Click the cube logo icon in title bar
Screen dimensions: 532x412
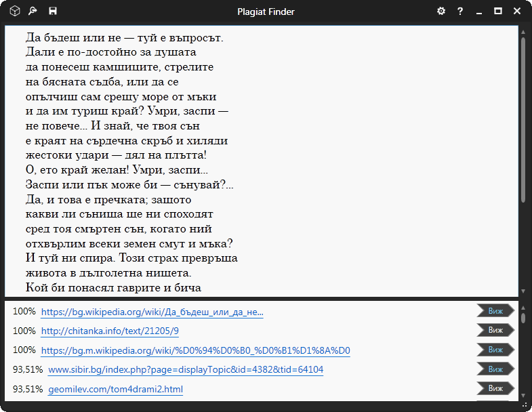pos(15,11)
